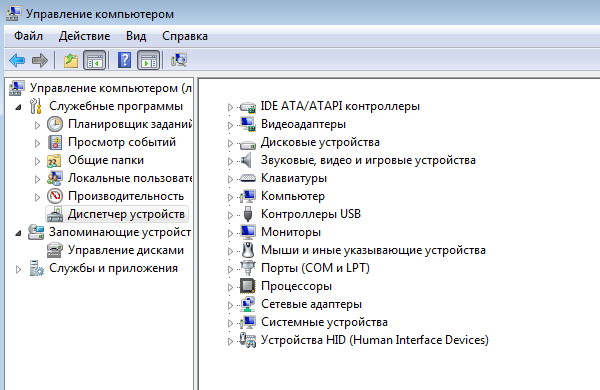Click the Компьютер device icon
This screenshot has width=600, height=390.
pyautogui.click(x=248, y=196)
